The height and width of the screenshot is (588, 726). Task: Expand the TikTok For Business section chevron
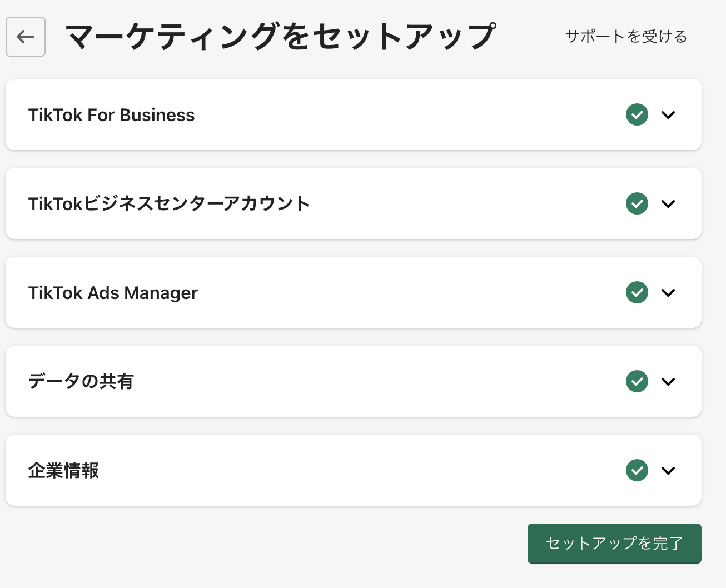668,115
